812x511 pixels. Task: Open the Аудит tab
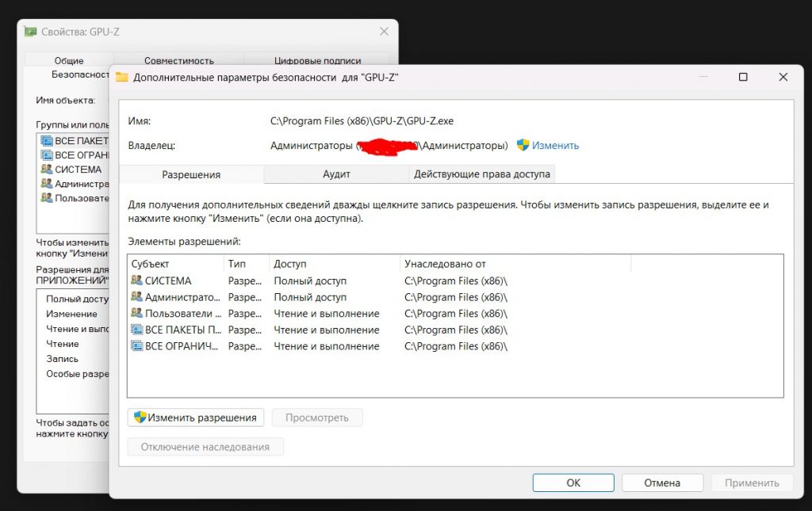pyautogui.click(x=336, y=174)
